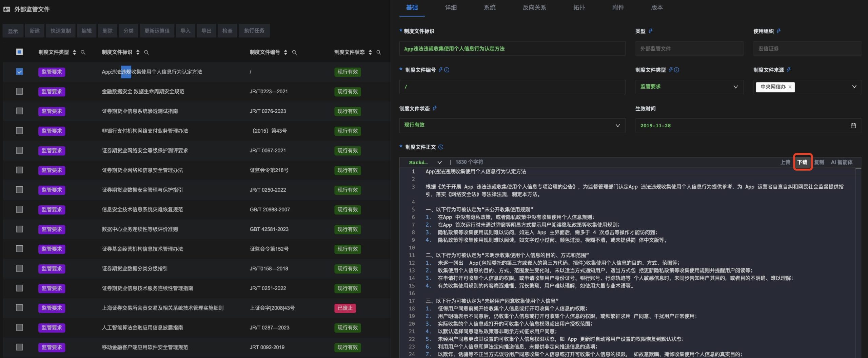Click the 检查 button
The height and width of the screenshot is (358, 868).
pos(227,31)
